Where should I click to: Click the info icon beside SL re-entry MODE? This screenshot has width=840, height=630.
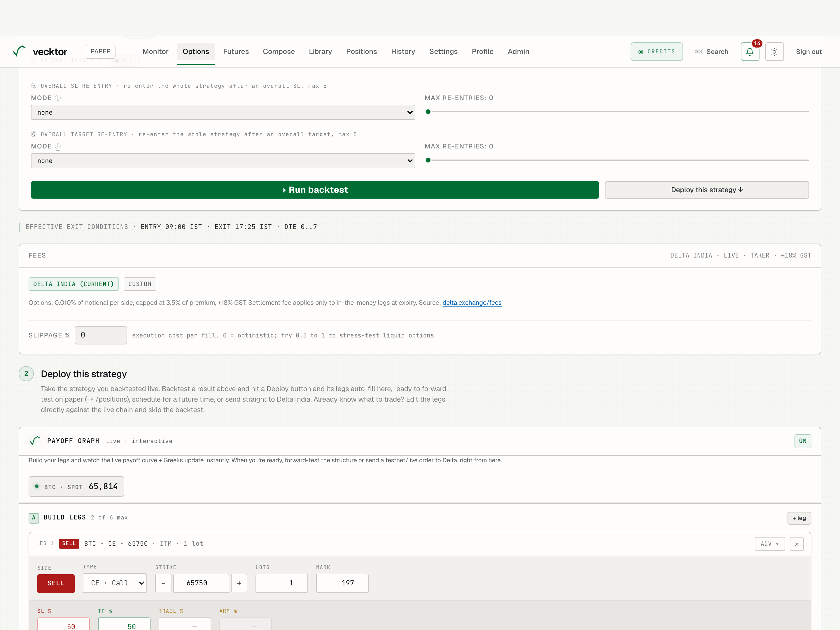58,98
